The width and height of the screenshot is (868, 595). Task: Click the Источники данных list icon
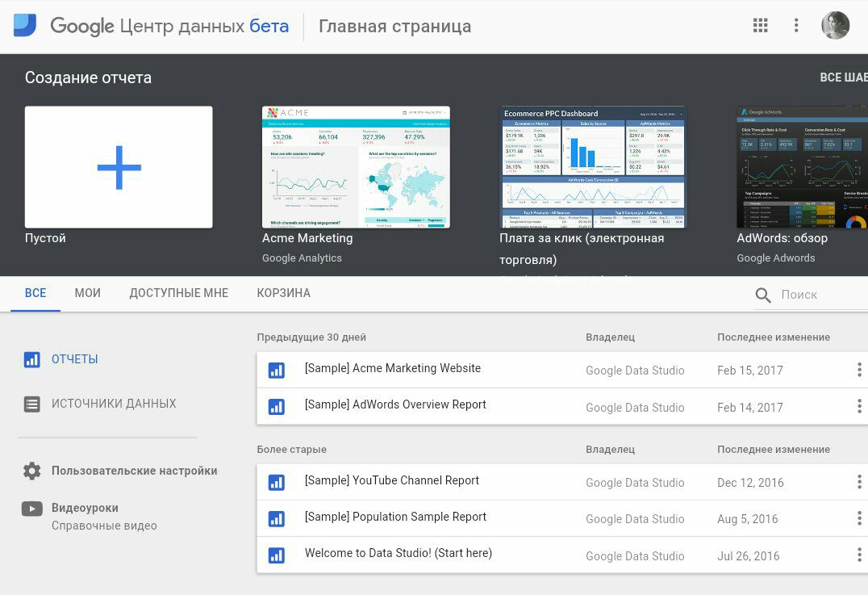[x=32, y=404]
